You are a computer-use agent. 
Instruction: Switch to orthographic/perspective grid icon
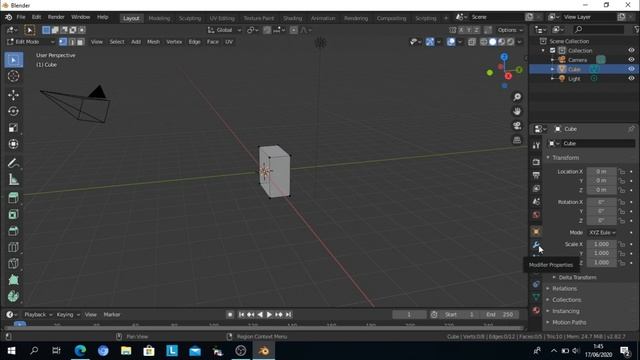point(517,140)
